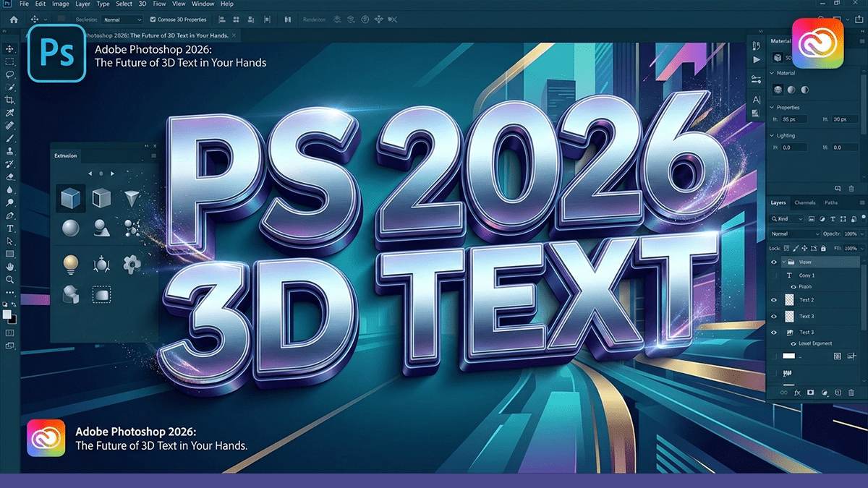Select the Type tool in the toolbar
The width and height of the screenshot is (868, 488).
10,228
